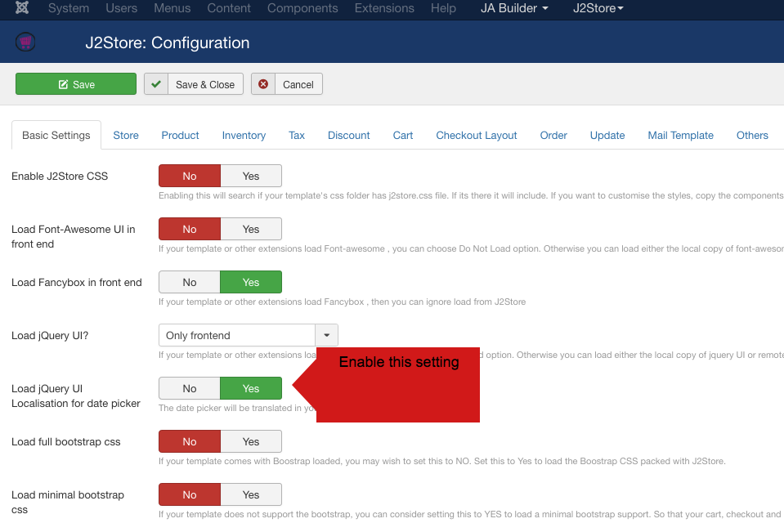Open the Extensions menu

(x=384, y=8)
